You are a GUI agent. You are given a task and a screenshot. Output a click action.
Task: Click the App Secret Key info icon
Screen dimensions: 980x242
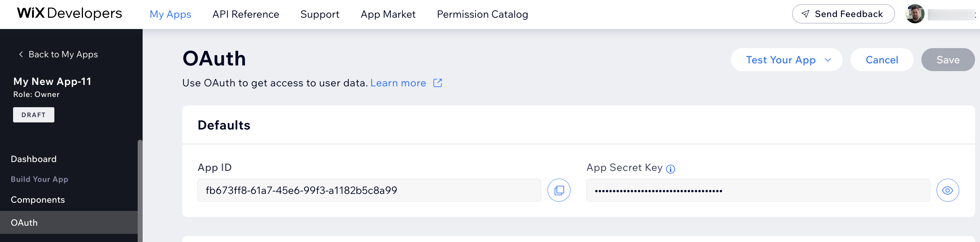pyautogui.click(x=670, y=169)
